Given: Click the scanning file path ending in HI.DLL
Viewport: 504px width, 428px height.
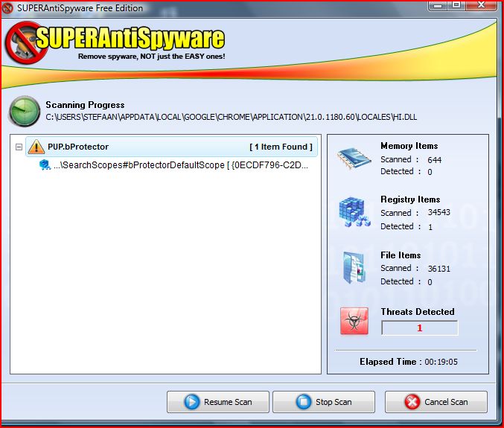Looking at the screenshot, I should click(231, 117).
